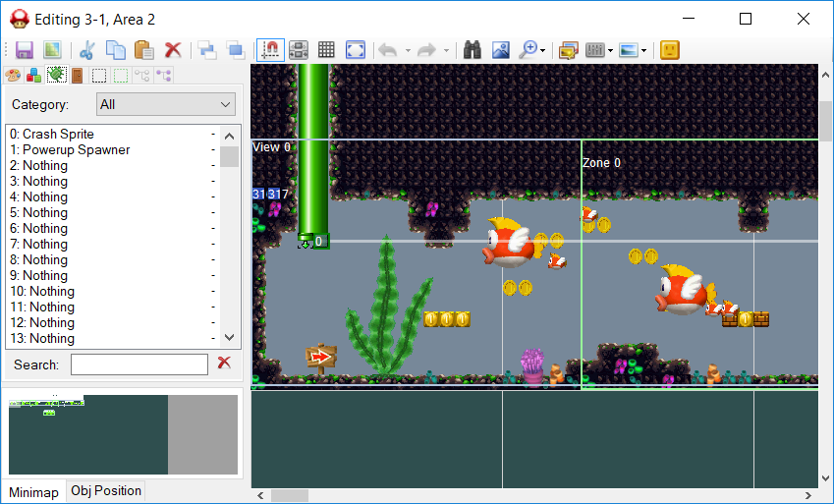Switch to the purple-node progress paths tab
The width and height of the screenshot is (834, 504).
tap(164, 76)
